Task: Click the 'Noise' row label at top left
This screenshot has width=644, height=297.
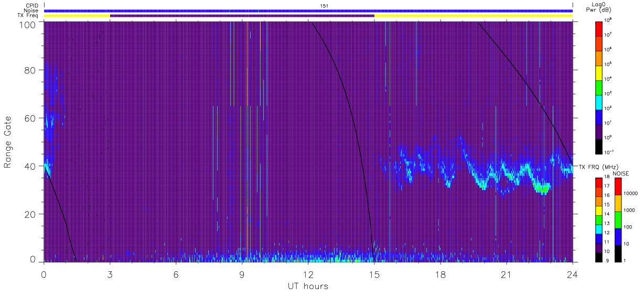Action: [x=31, y=10]
